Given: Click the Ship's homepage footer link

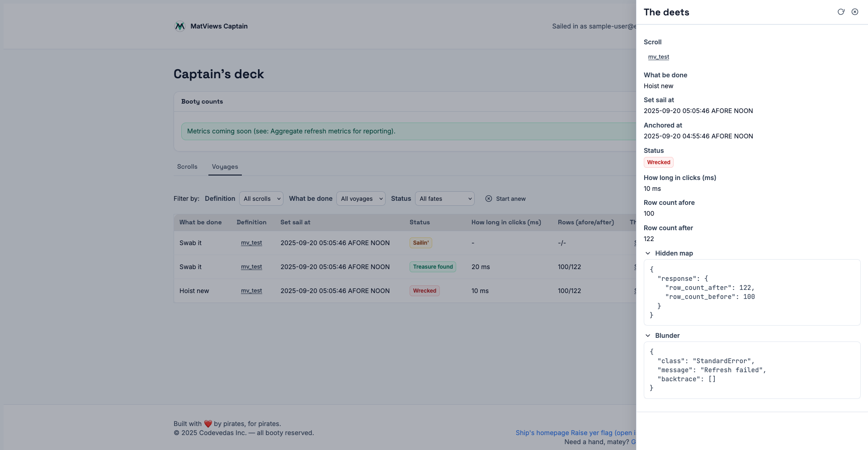Looking at the screenshot, I should [x=542, y=433].
